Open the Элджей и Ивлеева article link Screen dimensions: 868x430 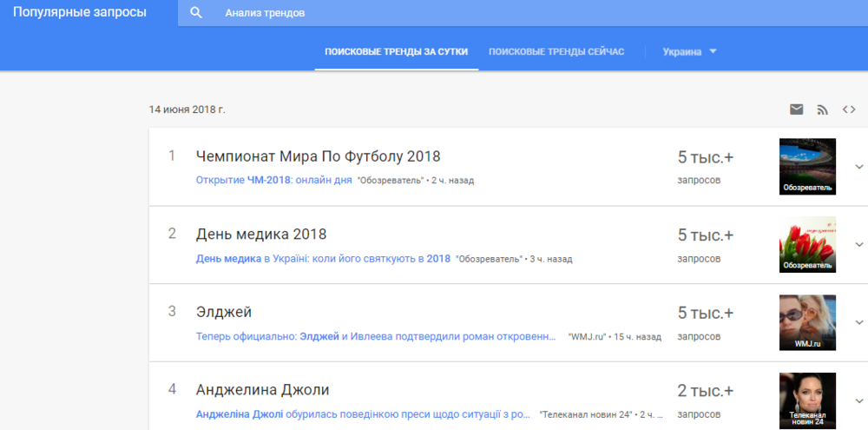(375, 336)
